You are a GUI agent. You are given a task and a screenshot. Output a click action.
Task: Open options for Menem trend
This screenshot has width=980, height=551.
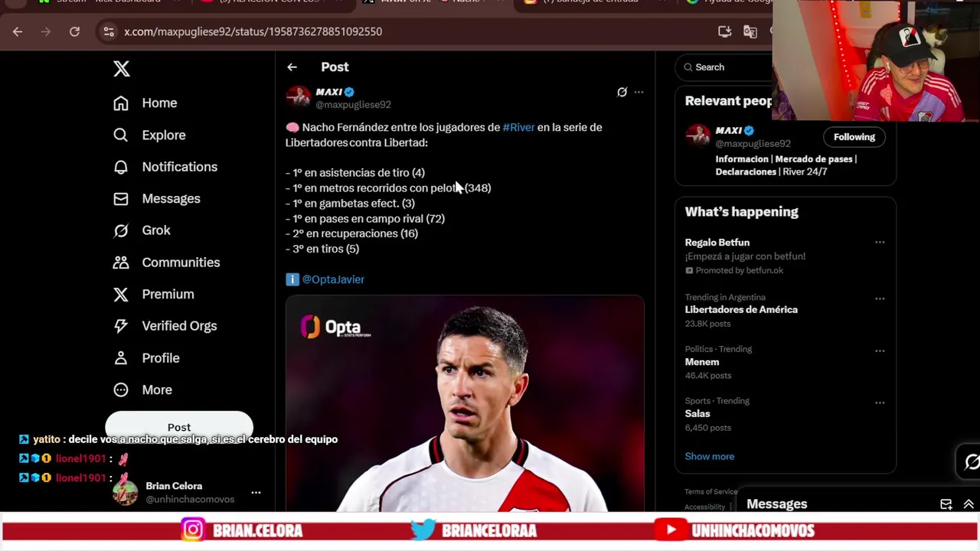pyautogui.click(x=880, y=350)
